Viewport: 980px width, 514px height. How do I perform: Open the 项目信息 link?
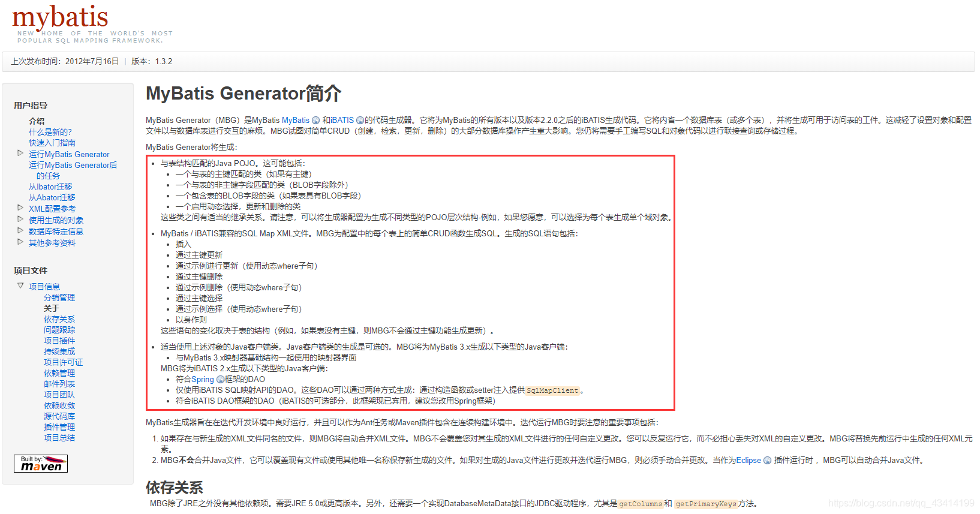(44, 287)
